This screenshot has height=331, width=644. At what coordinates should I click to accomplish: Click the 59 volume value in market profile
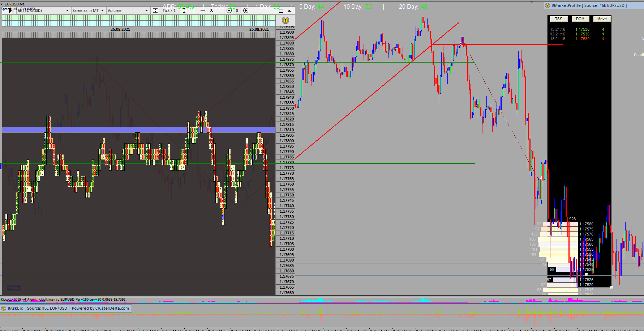tap(552, 270)
